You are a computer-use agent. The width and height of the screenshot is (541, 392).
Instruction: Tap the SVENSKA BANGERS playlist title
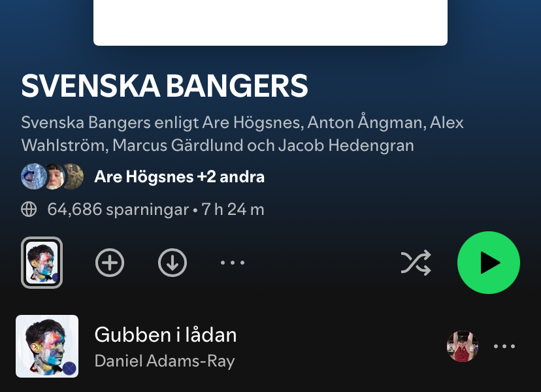(165, 86)
